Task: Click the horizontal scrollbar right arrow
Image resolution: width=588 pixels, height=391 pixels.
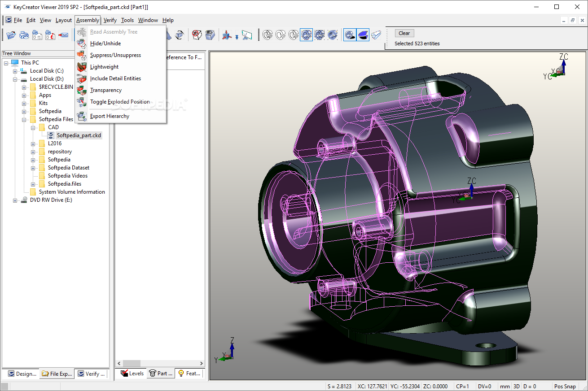Action: 201,363
